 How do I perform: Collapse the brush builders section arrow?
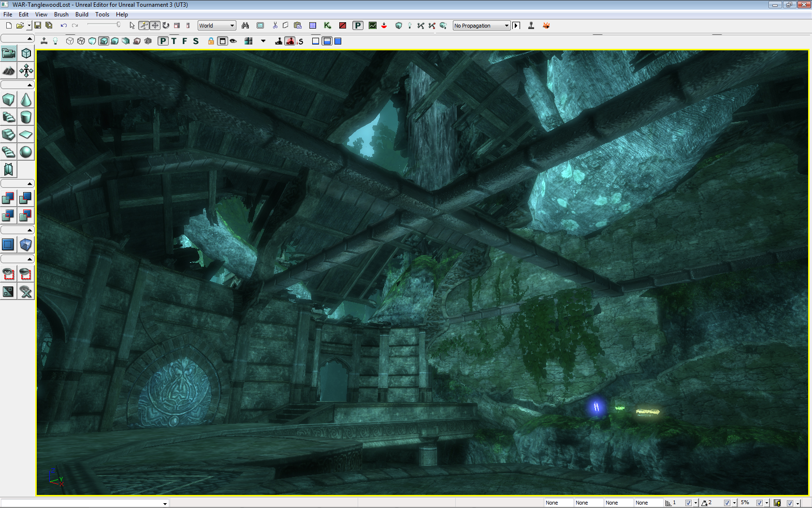29,85
